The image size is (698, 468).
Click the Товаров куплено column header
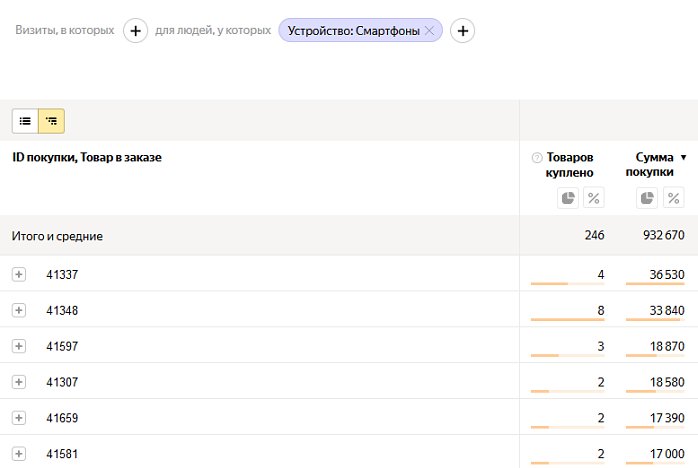(x=570, y=164)
